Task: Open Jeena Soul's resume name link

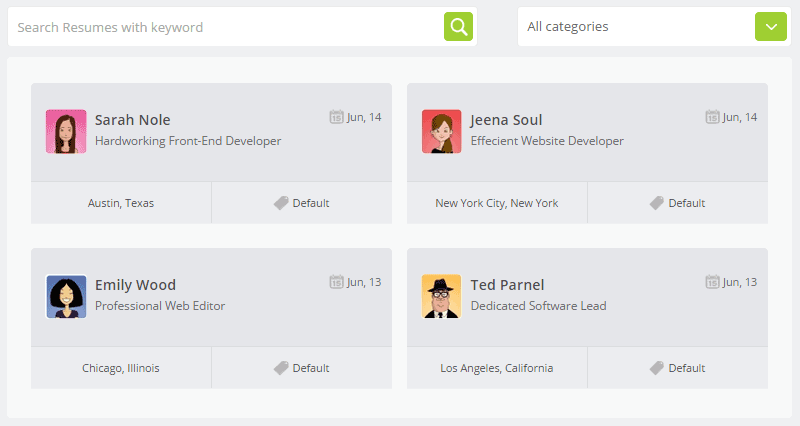Action: 507,120
